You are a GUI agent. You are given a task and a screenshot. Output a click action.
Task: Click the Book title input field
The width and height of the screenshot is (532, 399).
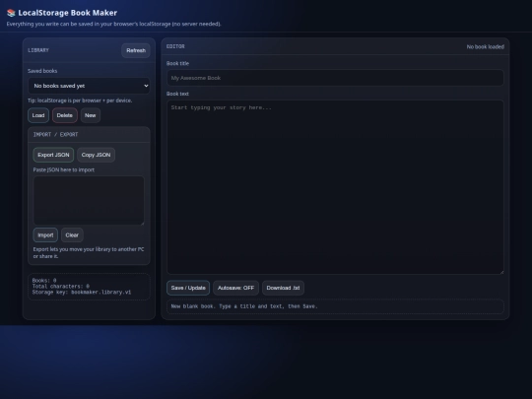click(335, 78)
